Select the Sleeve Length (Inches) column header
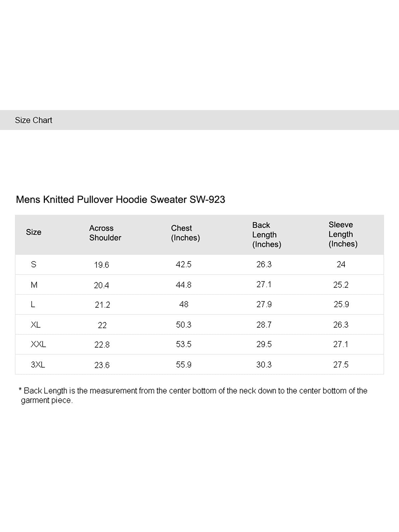Viewport: 399px width, 532px height. (x=343, y=234)
